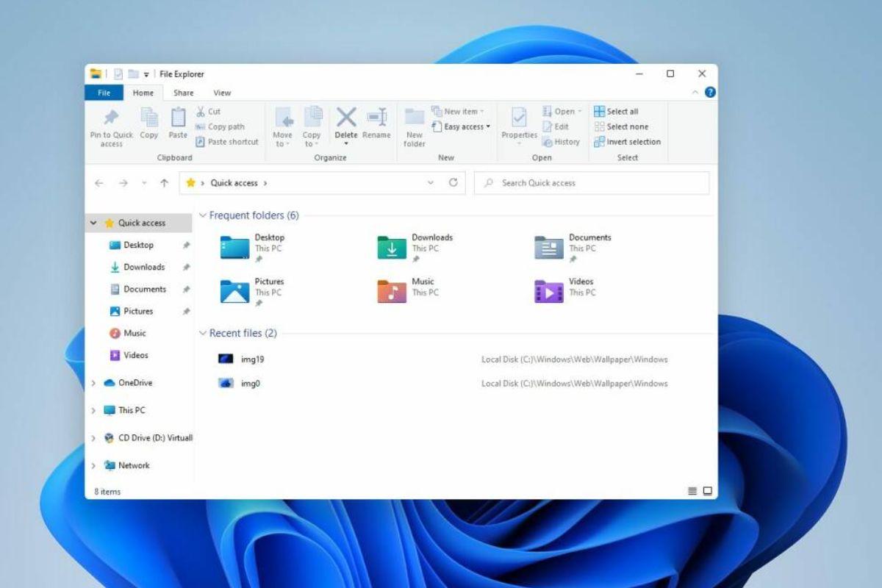Open the img19 recent file

click(251, 359)
